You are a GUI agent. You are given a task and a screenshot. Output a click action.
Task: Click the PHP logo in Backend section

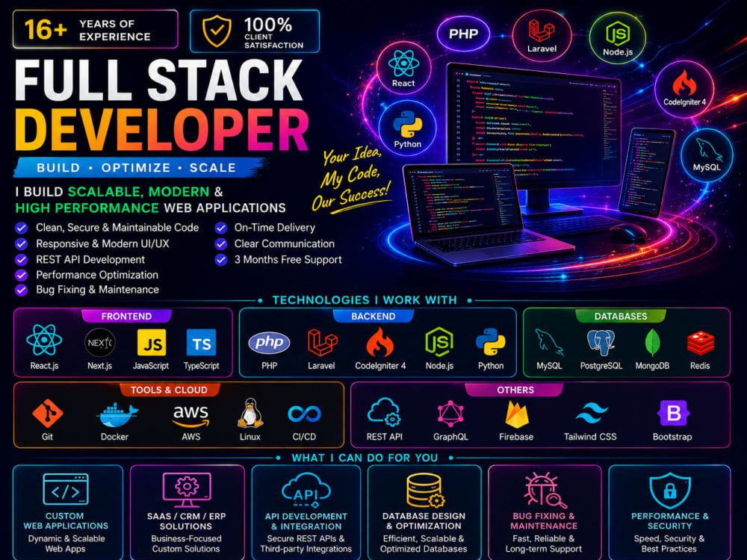click(x=269, y=343)
